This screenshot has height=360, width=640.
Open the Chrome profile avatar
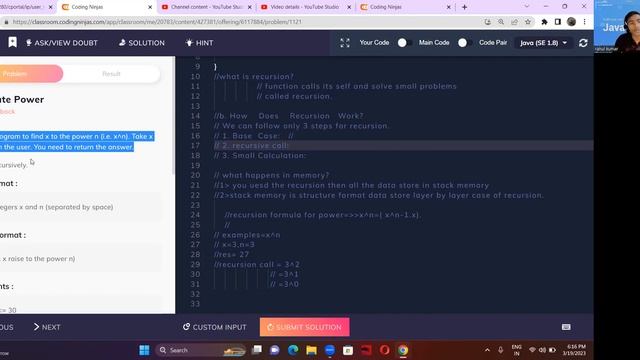click(571, 22)
